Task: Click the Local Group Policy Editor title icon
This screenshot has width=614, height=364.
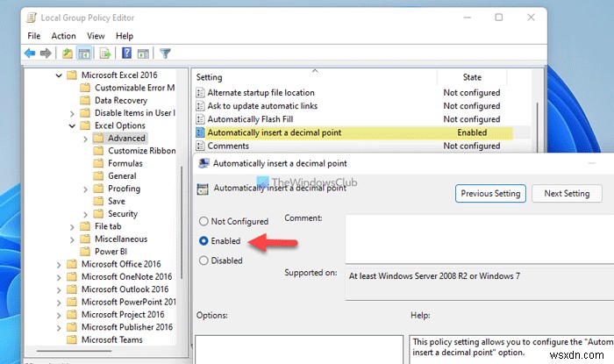Action: [32, 18]
